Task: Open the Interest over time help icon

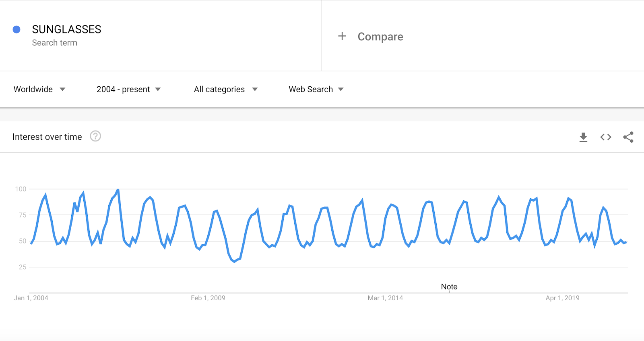Action: pyautogui.click(x=95, y=136)
